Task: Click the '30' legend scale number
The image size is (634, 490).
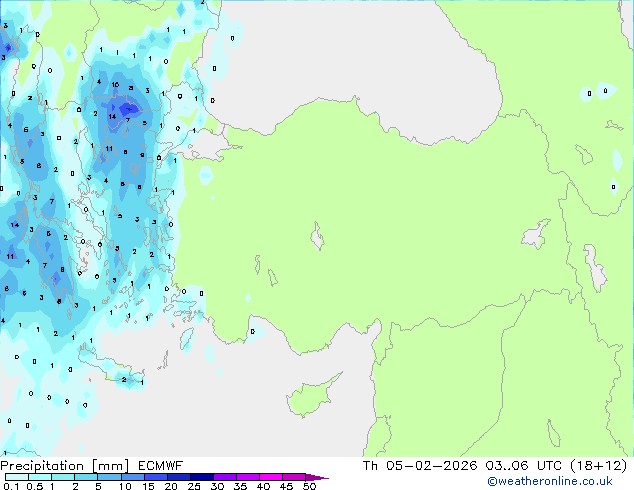Action: click(x=217, y=486)
